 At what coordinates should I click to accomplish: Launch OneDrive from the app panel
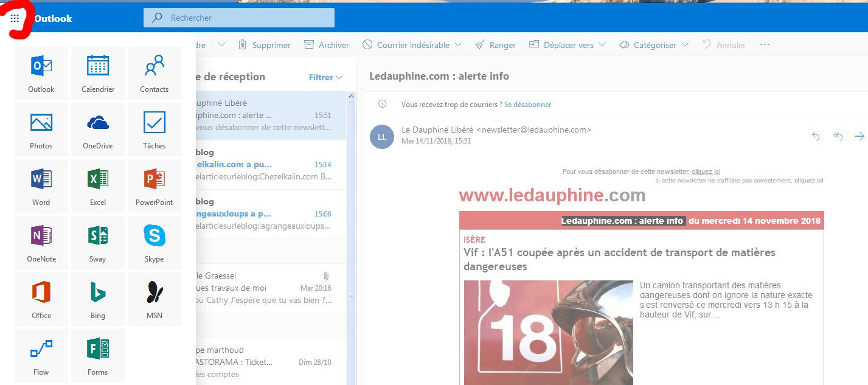point(98,130)
